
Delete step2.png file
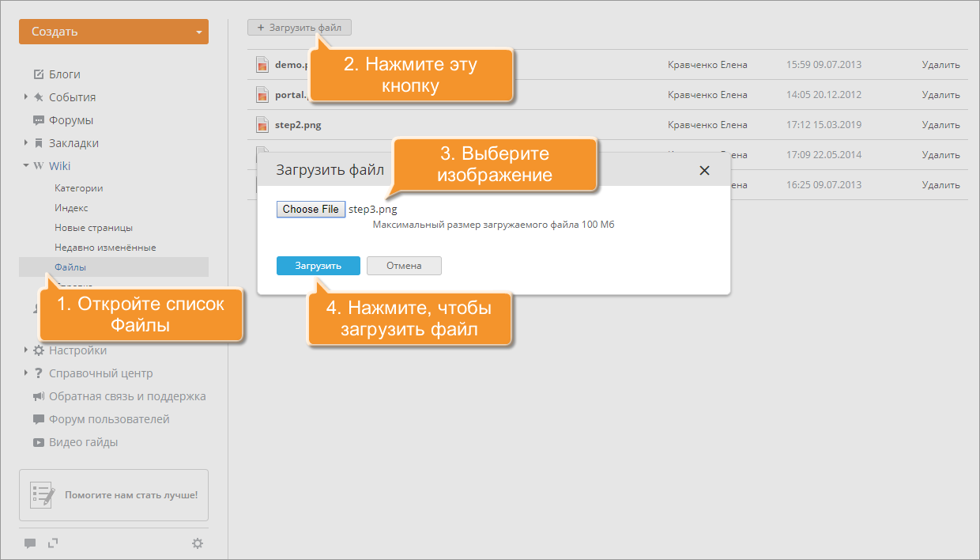tap(940, 125)
